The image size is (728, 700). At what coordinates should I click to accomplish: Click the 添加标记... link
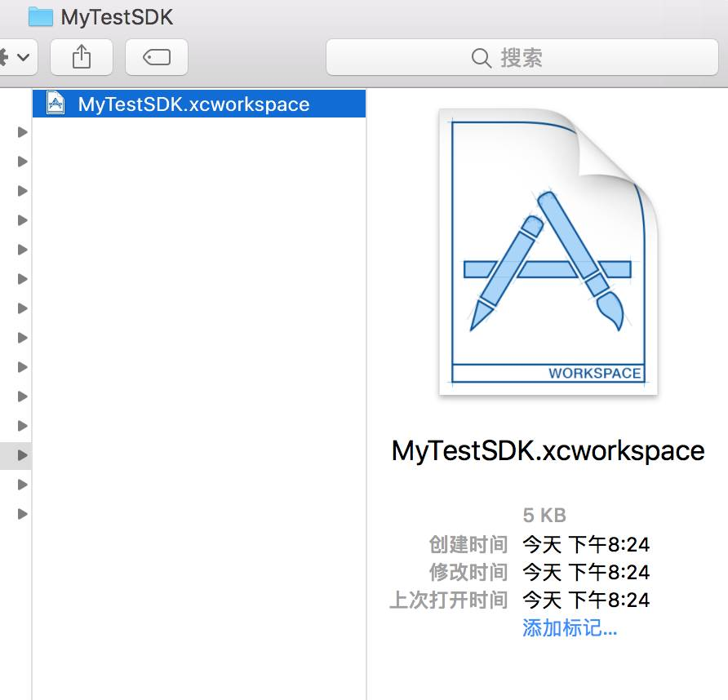click(570, 628)
